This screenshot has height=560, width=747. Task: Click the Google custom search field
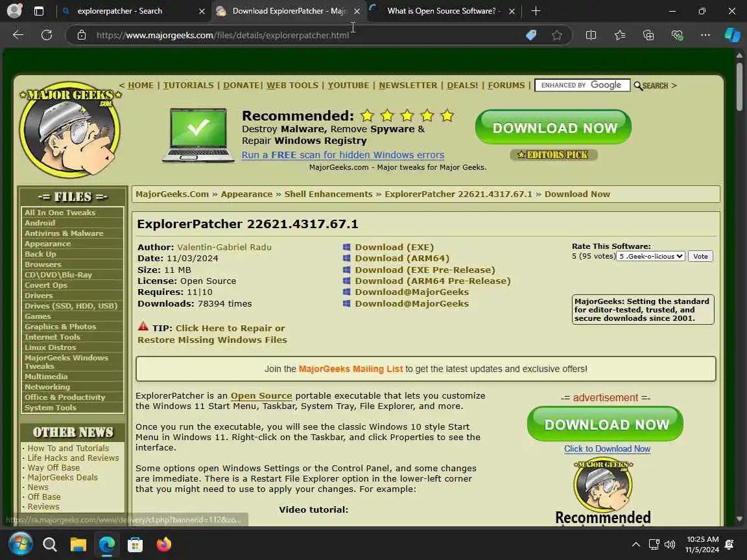click(582, 86)
